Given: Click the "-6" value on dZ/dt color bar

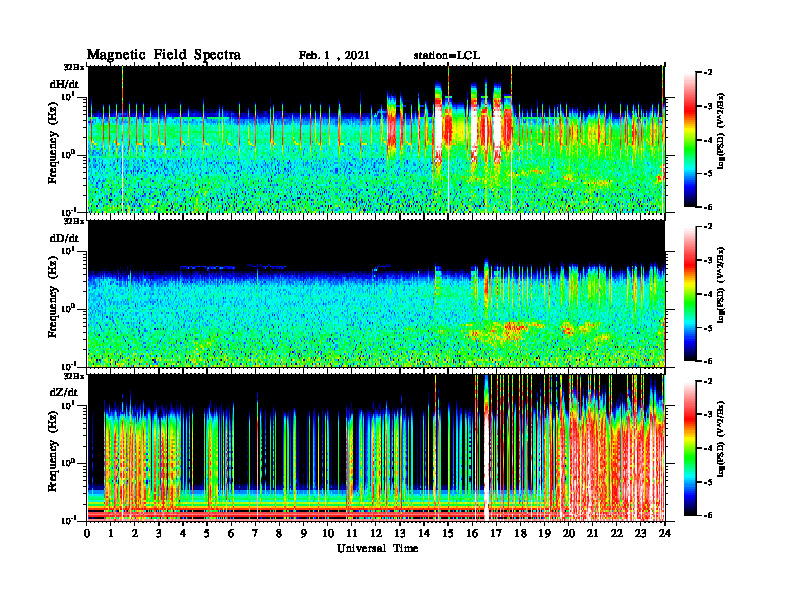Looking at the screenshot, I should pyautogui.click(x=708, y=515).
